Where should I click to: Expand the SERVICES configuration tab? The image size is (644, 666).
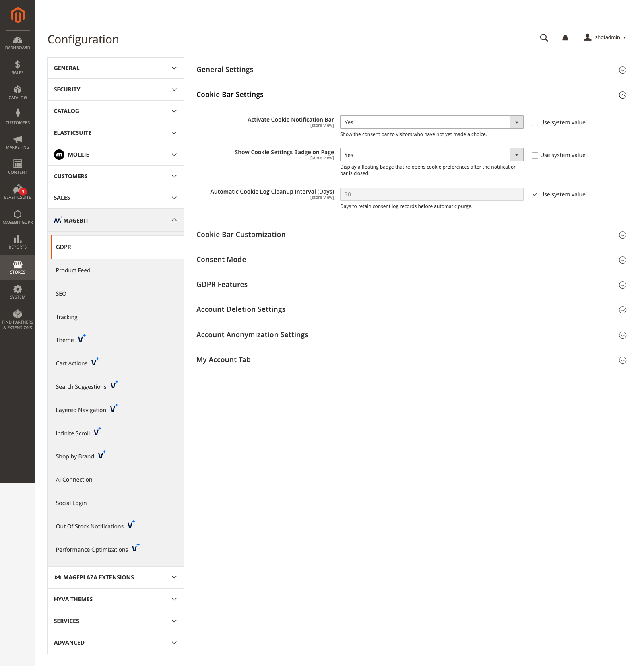click(116, 621)
